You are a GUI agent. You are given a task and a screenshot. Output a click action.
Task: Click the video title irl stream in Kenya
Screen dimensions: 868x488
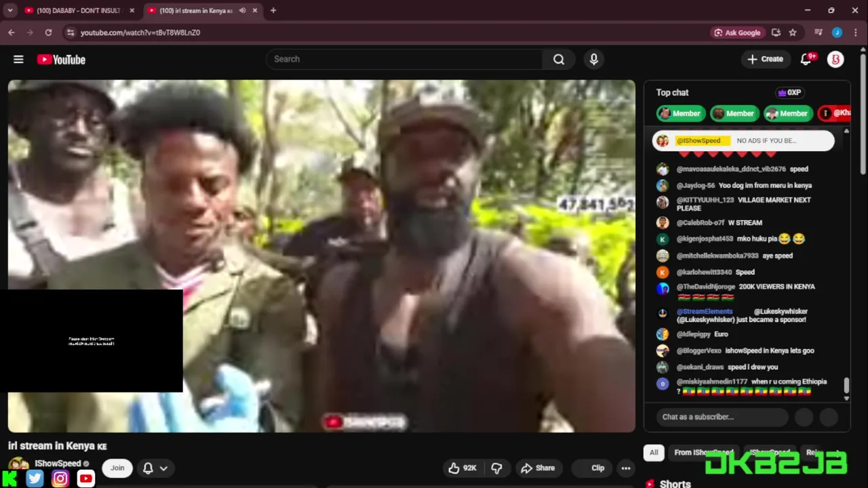pyautogui.click(x=58, y=445)
